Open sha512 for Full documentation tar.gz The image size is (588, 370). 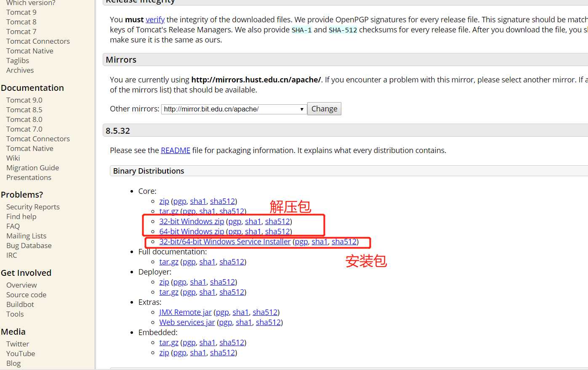(231, 262)
